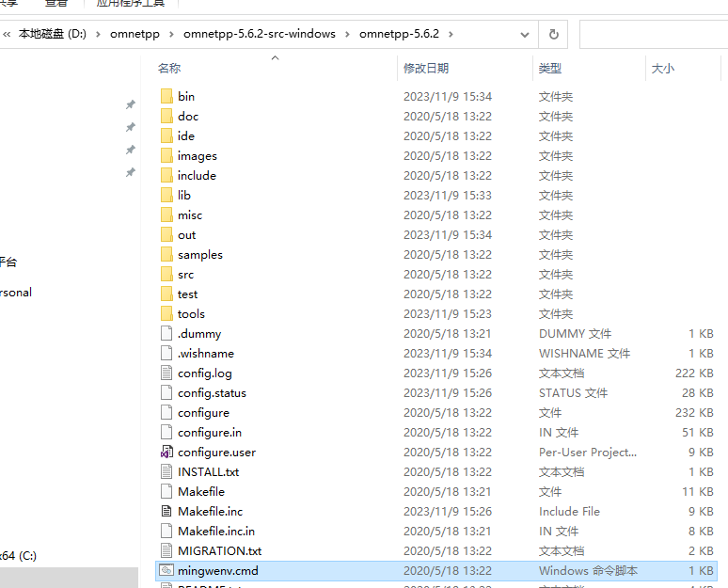Screen dimensions: 728x588
Task: Select the src folder icon
Action: click(166, 274)
